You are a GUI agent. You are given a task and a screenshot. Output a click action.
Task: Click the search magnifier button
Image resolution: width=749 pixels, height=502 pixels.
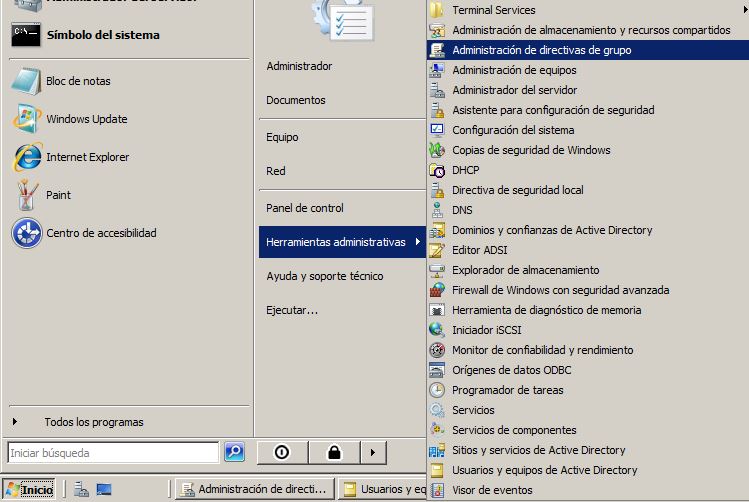235,452
